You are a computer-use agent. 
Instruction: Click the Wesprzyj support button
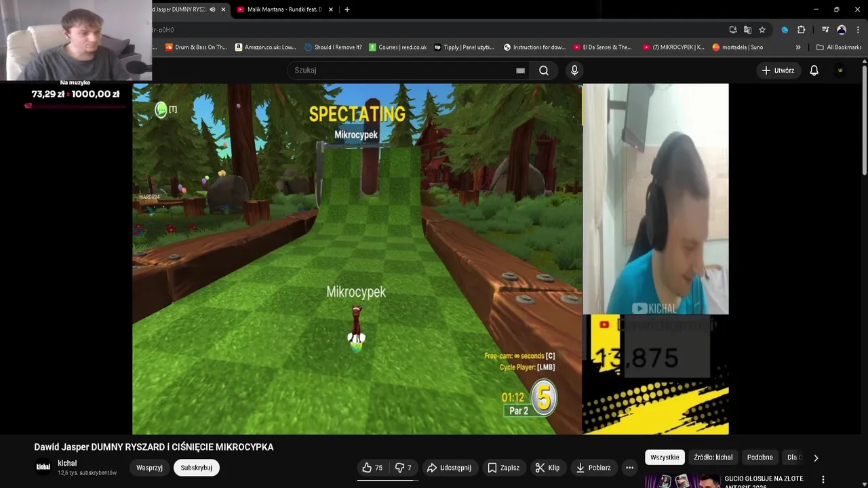pos(149,468)
